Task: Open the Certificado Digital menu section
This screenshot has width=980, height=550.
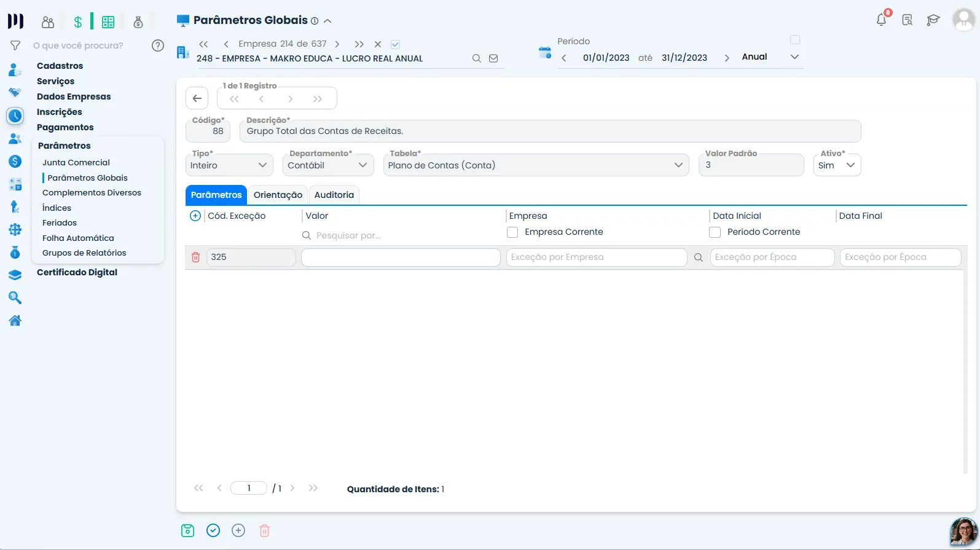Action: point(77,272)
